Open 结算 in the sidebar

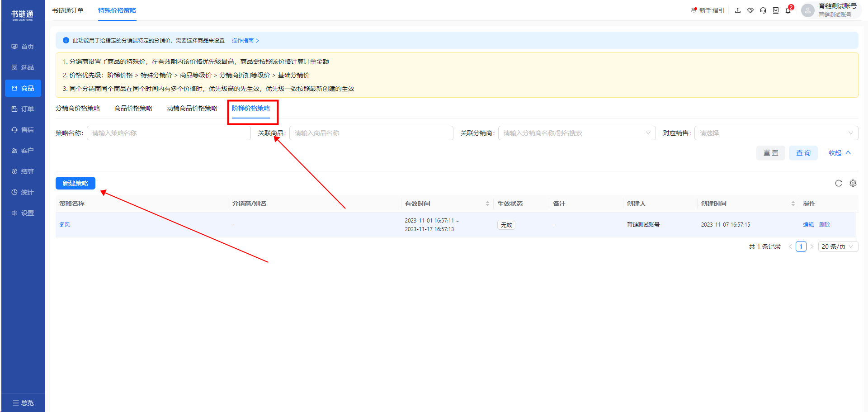[23, 171]
